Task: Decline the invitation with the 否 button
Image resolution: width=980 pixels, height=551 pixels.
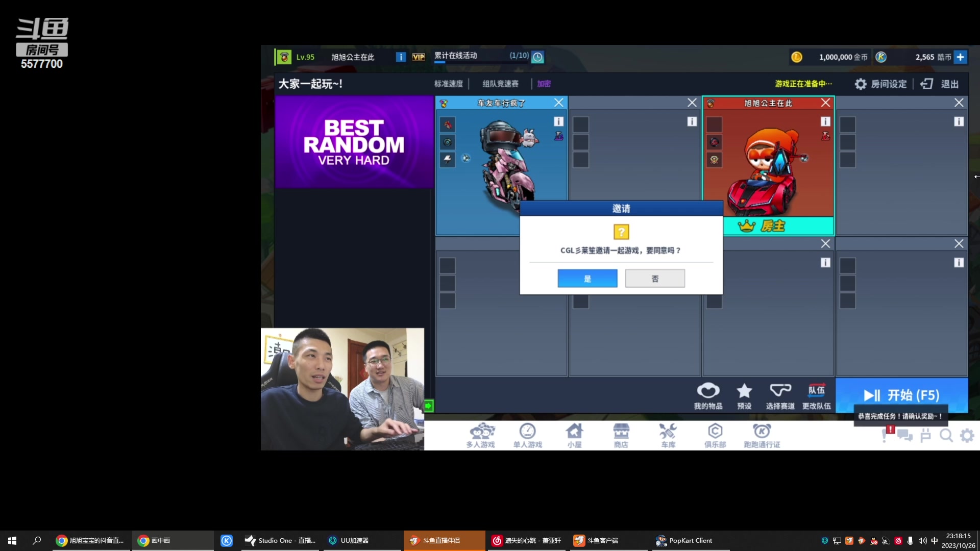Action: click(x=655, y=279)
